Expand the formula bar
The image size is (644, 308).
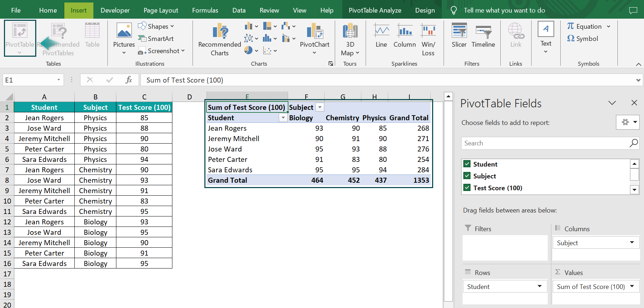[638, 80]
